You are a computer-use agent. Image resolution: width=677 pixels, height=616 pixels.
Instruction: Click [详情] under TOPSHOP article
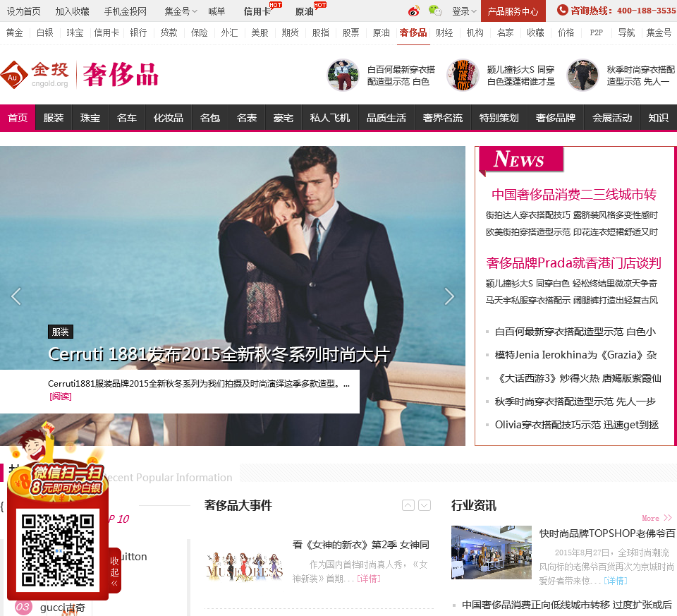[615, 581]
